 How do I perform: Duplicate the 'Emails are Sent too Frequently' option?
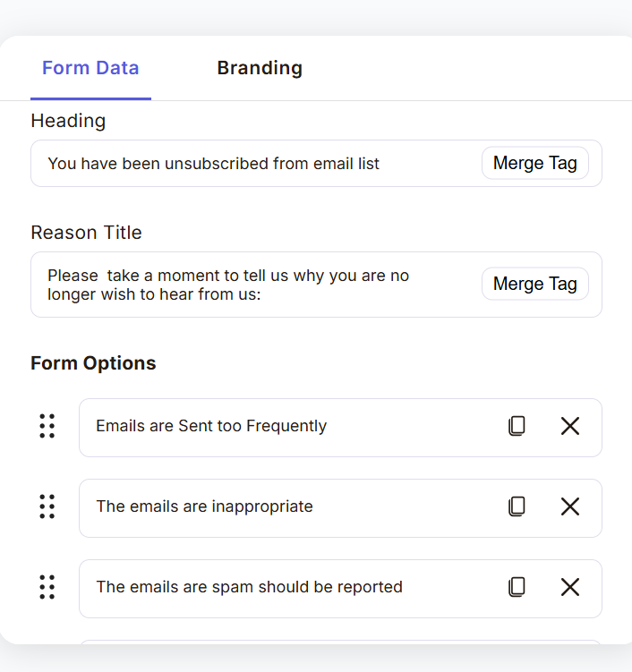517,426
